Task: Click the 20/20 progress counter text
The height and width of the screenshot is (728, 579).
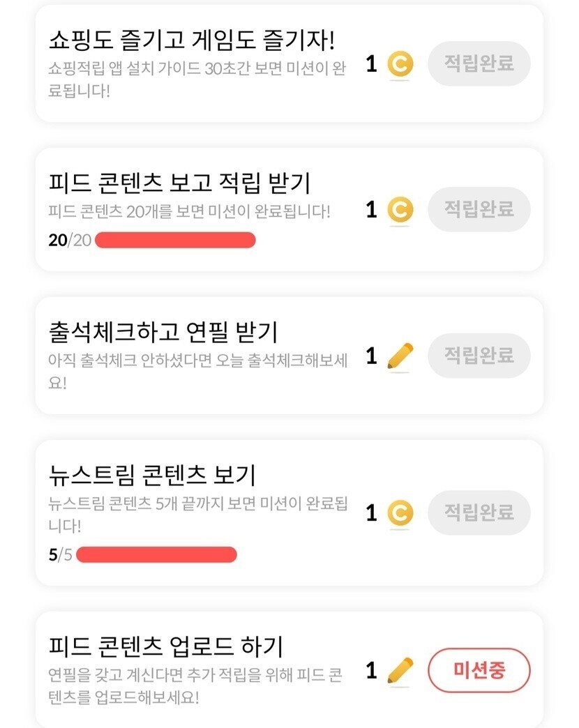Action: point(70,241)
